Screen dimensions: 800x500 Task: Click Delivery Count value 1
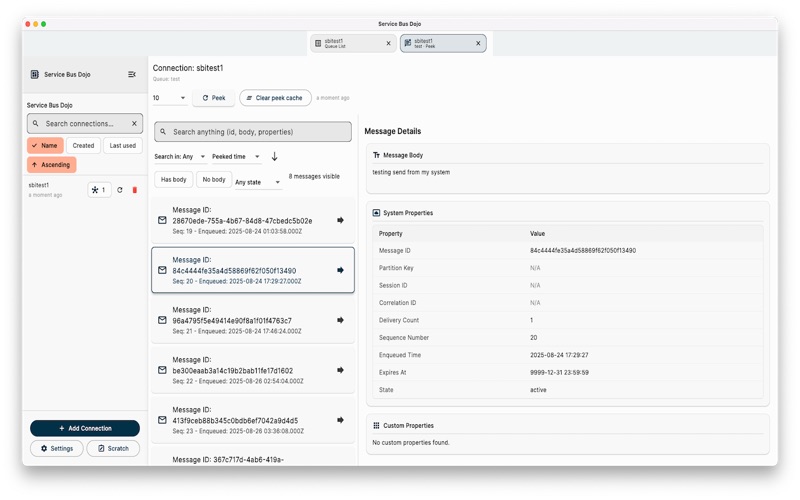(532, 320)
